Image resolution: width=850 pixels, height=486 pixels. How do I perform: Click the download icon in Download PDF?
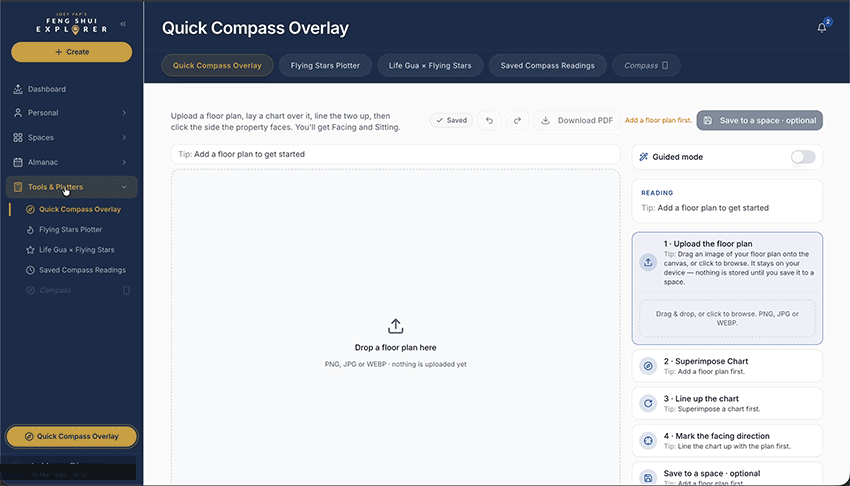coord(546,120)
